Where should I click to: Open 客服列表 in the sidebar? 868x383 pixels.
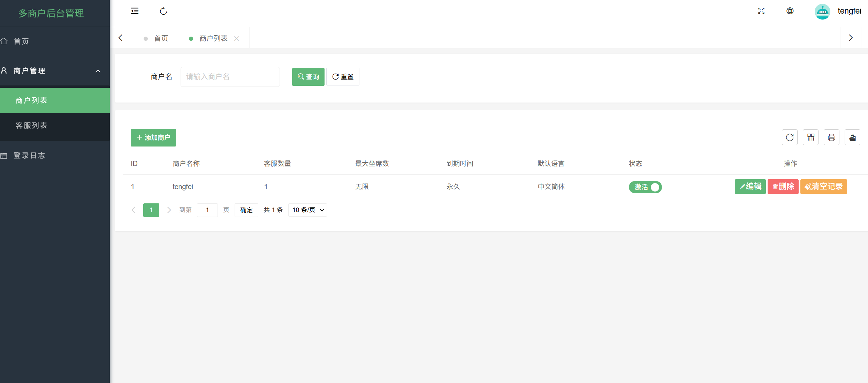click(x=31, y=126)
